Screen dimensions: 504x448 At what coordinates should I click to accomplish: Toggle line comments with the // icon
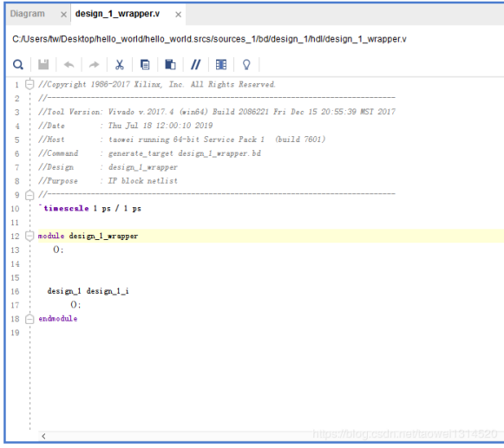tap(196, 64)
